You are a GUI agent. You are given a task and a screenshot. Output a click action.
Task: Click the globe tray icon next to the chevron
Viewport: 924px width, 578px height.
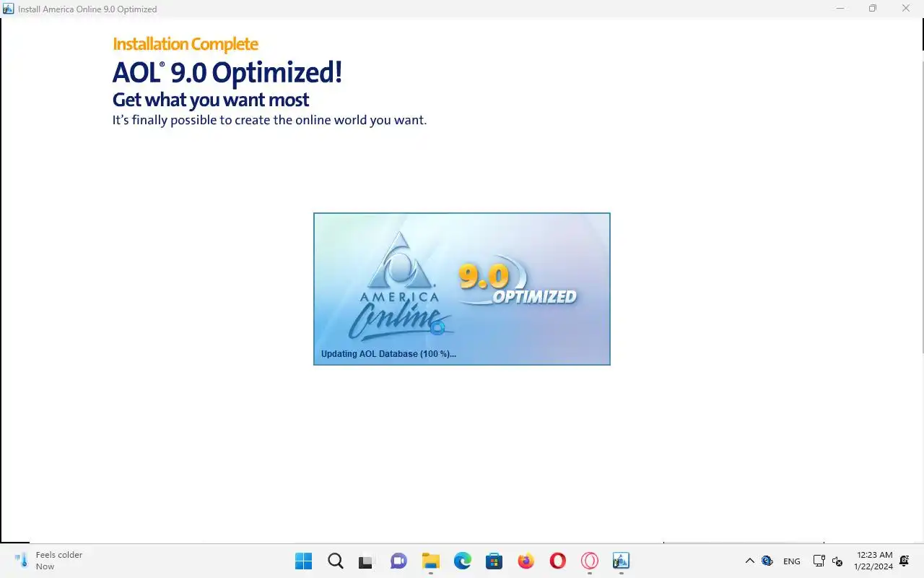(x=767, y=561)
